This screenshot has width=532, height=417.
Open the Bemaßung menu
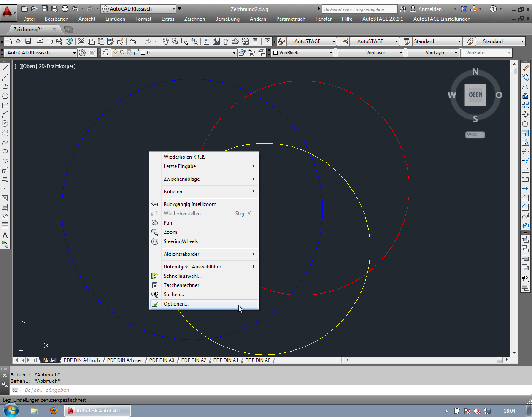[x=227, y=19]
